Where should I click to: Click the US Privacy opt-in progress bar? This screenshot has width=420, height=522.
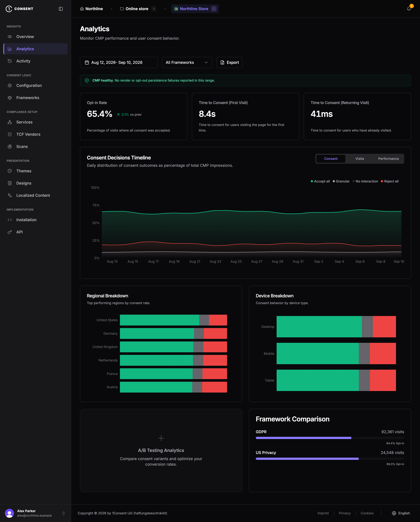pyautogui.click(x=330, y=459)
